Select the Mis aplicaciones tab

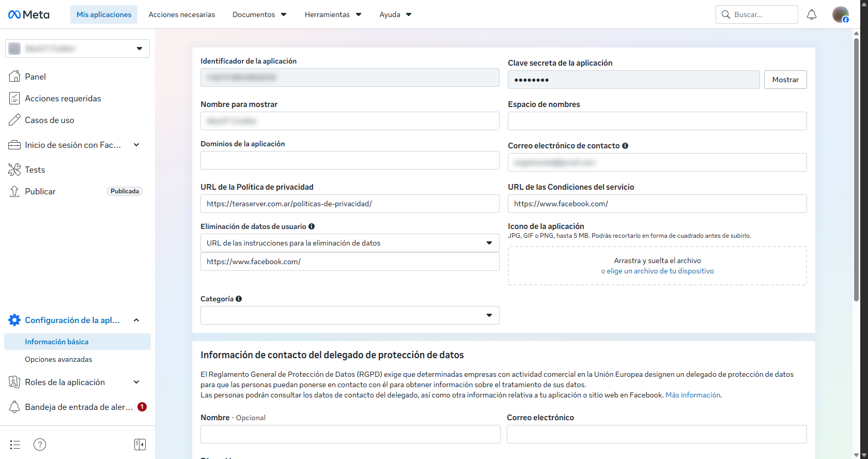(x=104, y=14)
